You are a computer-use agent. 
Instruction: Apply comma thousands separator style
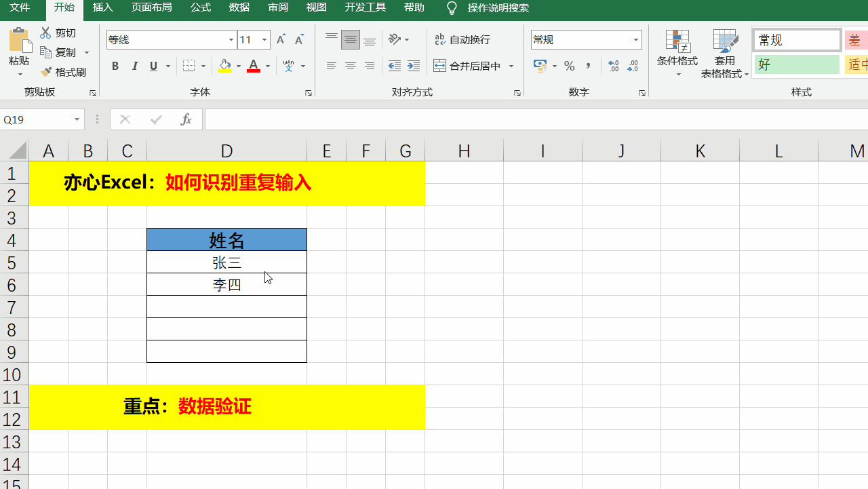click(589, 66)
